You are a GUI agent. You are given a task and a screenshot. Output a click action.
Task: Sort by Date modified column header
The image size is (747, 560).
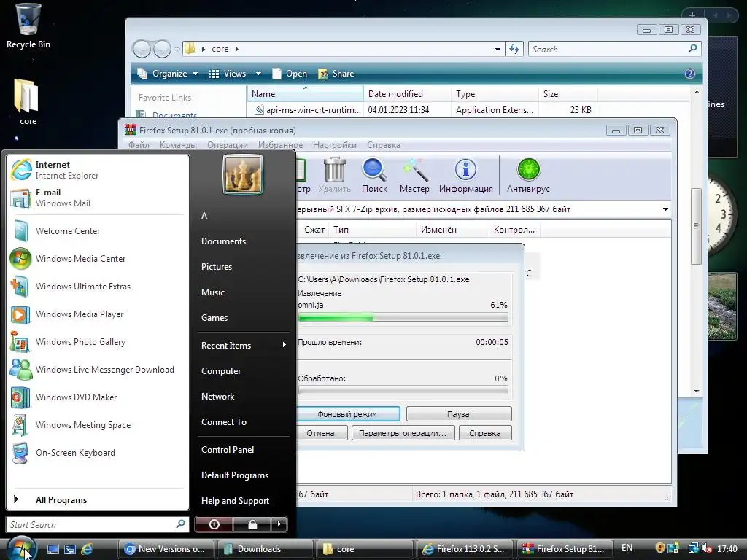click(x=407, y=94)
